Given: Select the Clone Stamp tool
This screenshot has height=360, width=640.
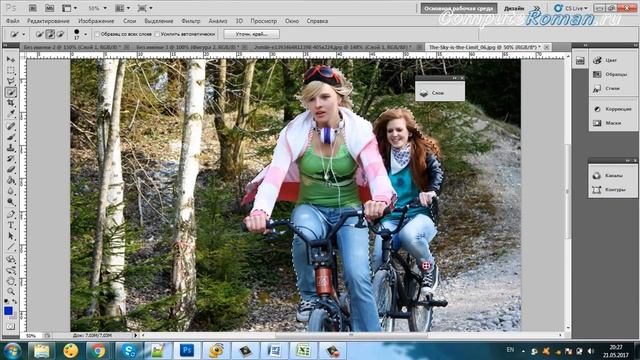Looking at the screenshot, I should point(11,148).
